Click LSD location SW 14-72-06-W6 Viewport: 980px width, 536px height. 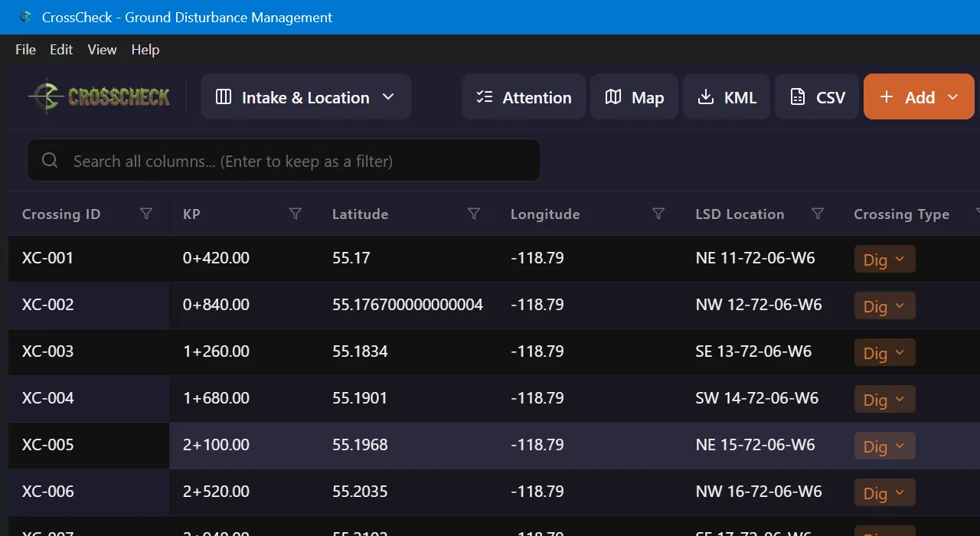tap(757, 398)
